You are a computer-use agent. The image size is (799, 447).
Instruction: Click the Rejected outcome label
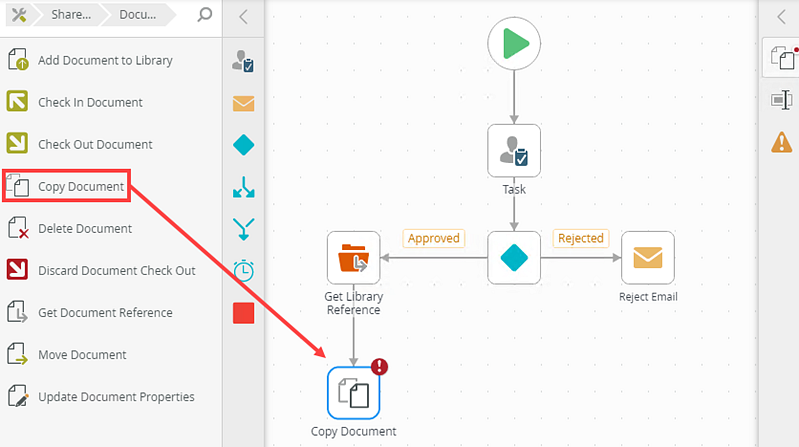coord(580,238)
